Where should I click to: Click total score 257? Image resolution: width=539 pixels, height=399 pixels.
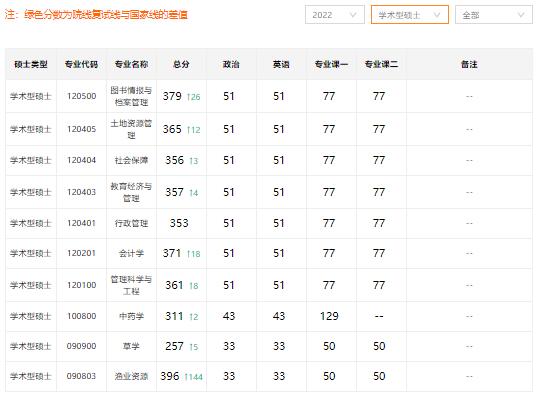click(175, 346)
